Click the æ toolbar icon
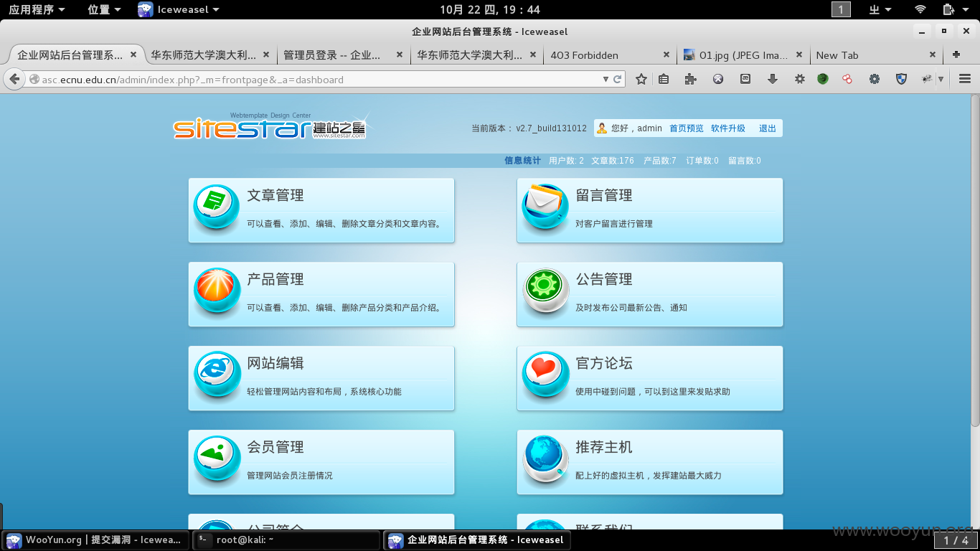Viewport: 980px width, 551px height. tap(745, 80)
